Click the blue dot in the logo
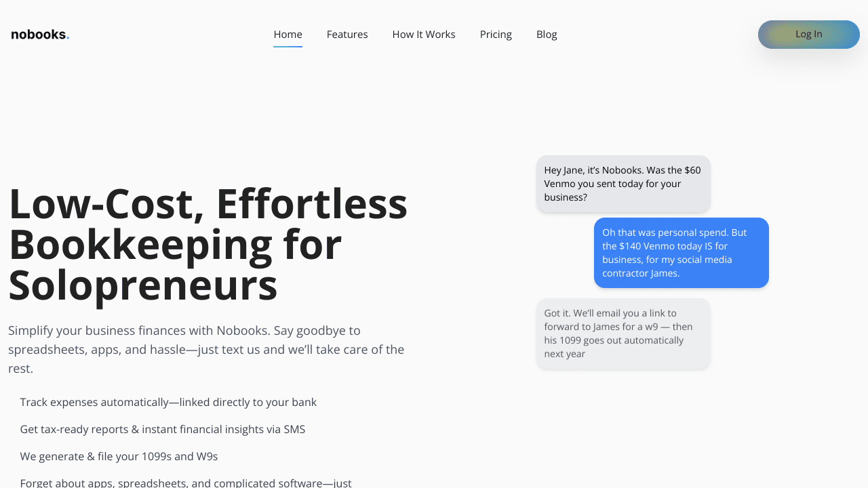This screenshot has width=868, height=488. pos(68,38)
